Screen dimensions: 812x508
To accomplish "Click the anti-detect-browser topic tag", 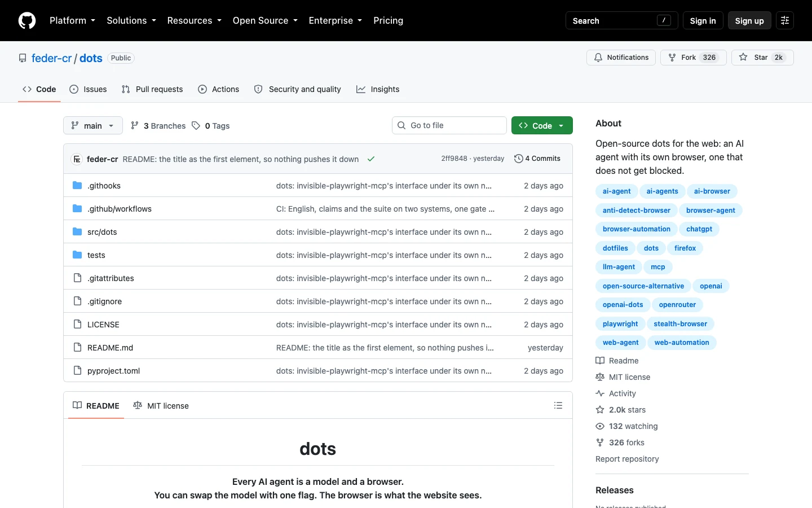I will pos(637,210).
